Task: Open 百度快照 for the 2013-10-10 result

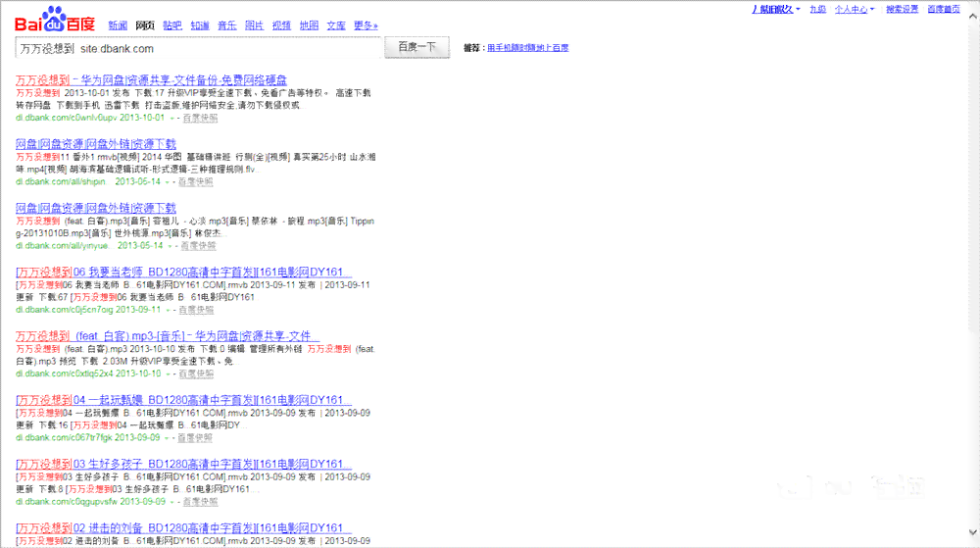Action: (x=196, y=374)
